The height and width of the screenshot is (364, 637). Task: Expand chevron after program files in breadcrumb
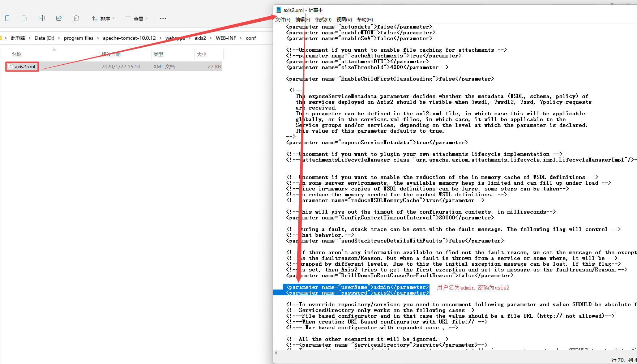pyautogui.click(x=98, y=38)
